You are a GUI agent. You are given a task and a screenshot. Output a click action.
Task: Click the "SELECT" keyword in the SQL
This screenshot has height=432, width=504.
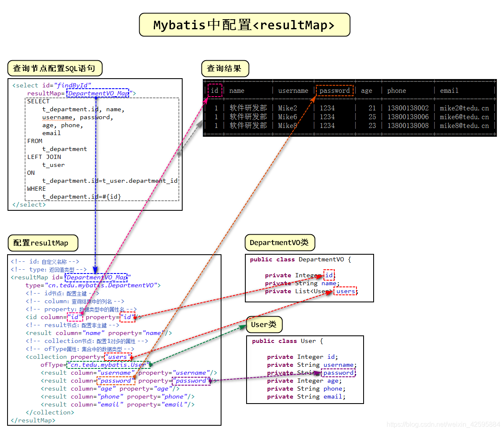(x=38, y=101)
